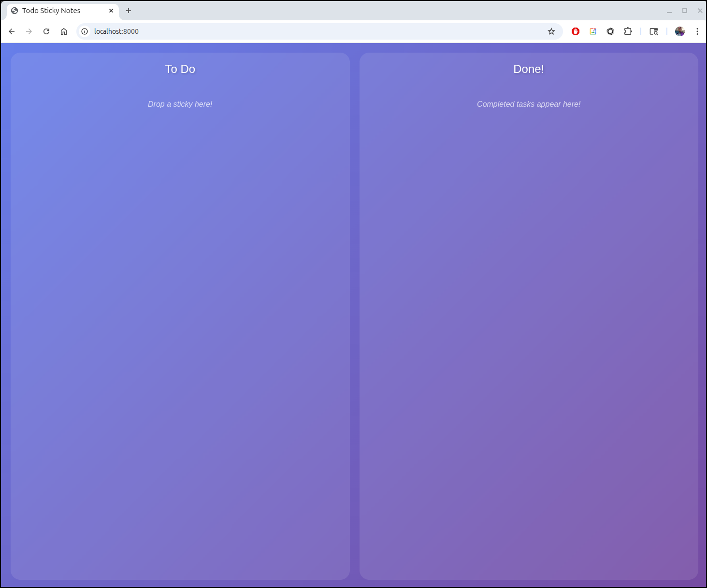Select the To Do column header

180,69
